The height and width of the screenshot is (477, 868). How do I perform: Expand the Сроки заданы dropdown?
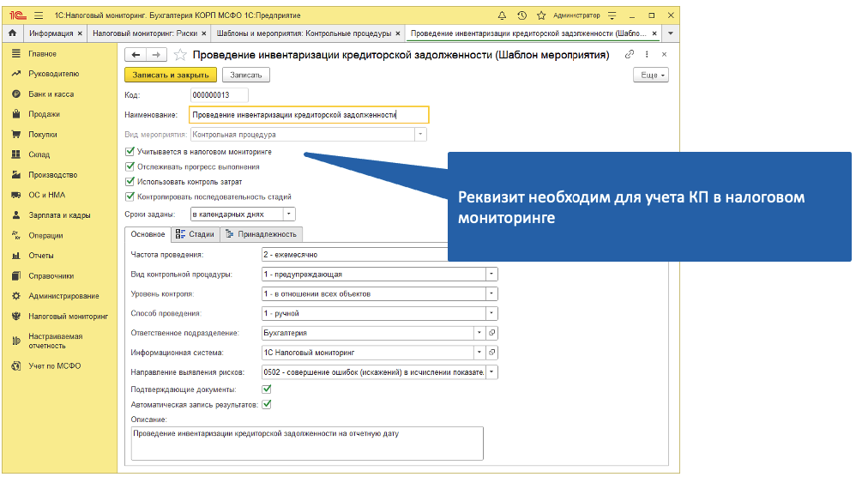pyautogui.click(x=288, y=214)
